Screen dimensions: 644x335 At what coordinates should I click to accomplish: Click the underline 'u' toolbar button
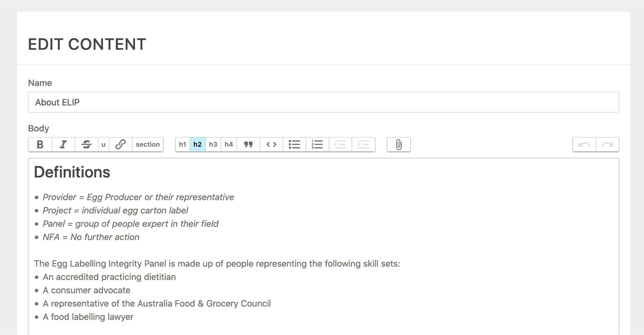(103, 144)
